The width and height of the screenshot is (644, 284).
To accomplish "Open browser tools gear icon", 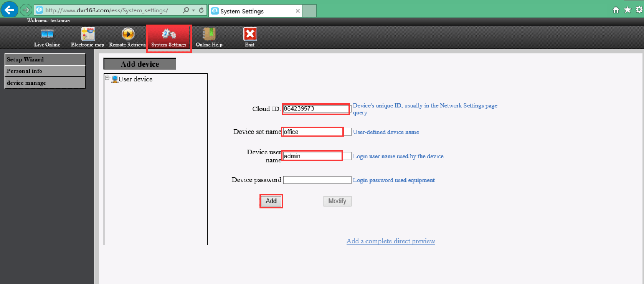I will (x=639, y=10).
